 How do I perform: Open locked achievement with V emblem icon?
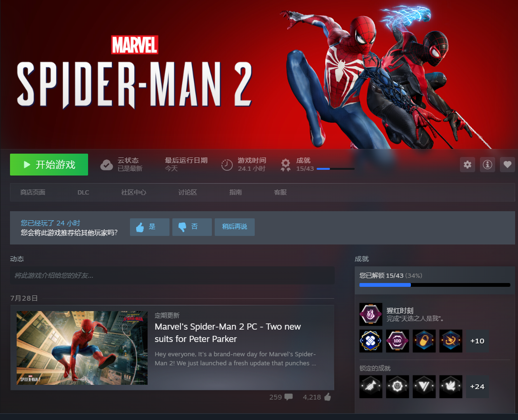[424, 386]
